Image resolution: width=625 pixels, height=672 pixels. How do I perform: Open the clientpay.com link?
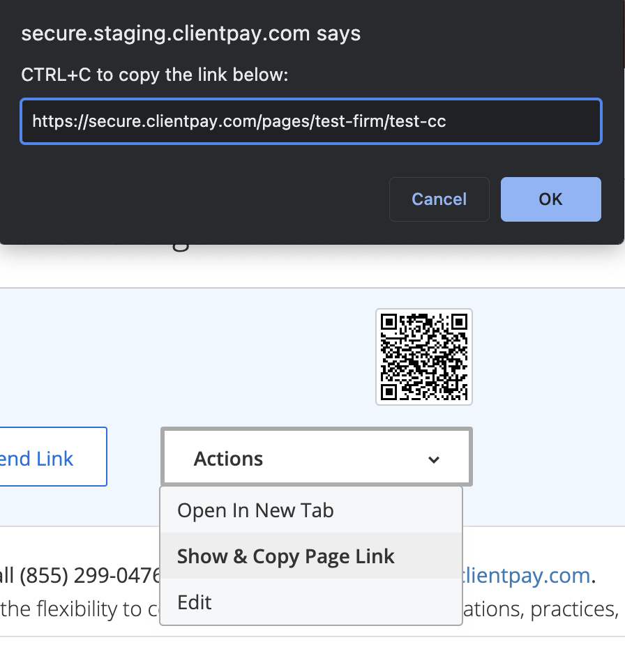coord(527,575)
